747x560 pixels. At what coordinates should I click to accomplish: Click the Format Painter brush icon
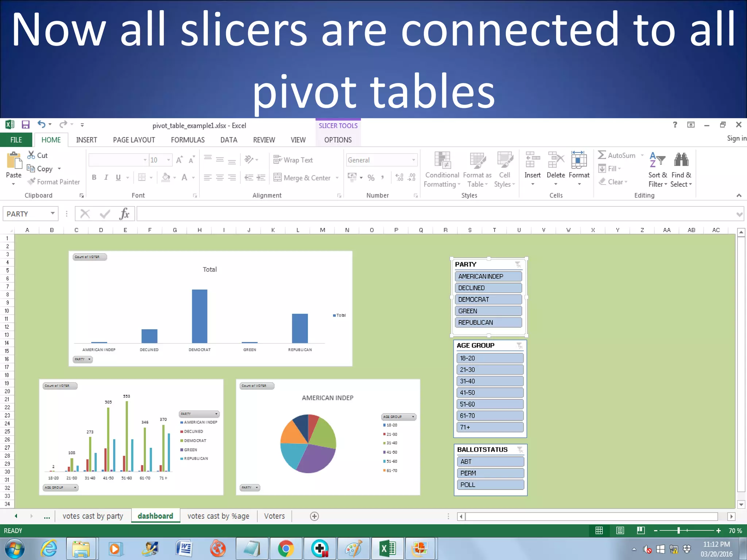point(32,181)
